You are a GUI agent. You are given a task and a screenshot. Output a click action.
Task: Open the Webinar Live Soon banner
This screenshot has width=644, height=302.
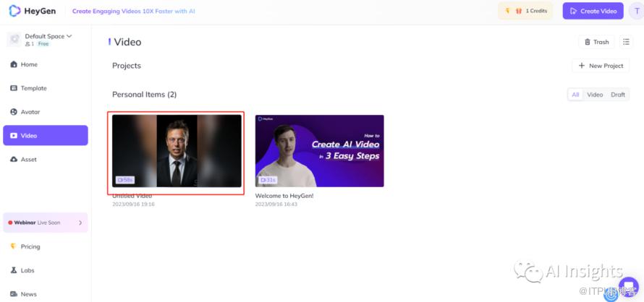click(x=45, y=223)
